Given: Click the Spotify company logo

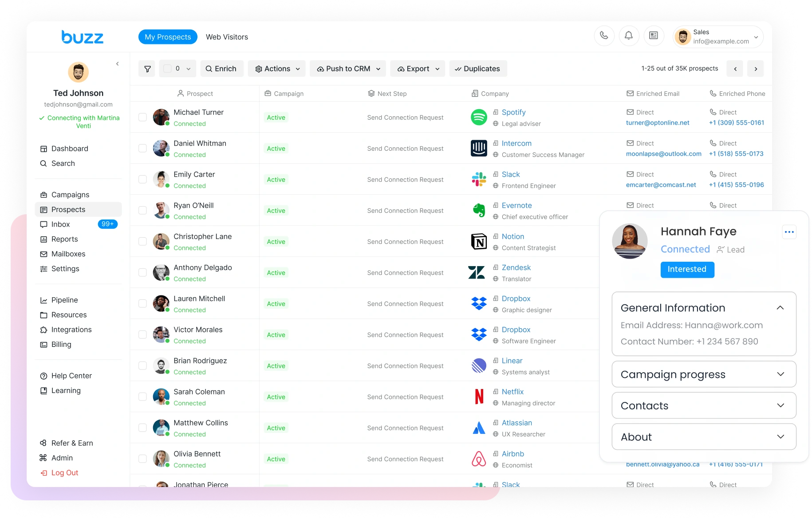Looking at the screenshot, I should 479,118.
